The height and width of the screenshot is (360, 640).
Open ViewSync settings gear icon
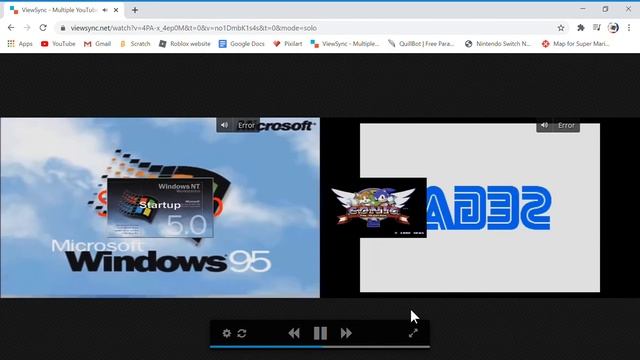tap(227, 333)
